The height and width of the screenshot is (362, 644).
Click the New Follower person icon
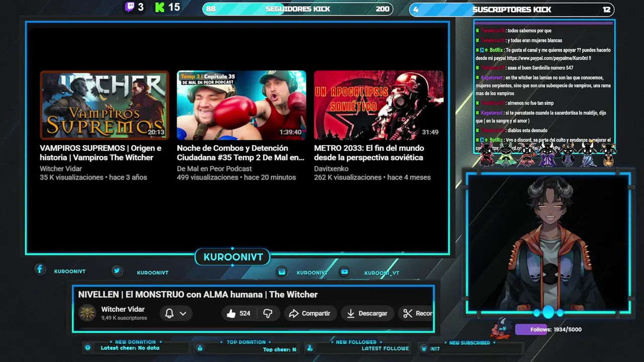(309, 348)
